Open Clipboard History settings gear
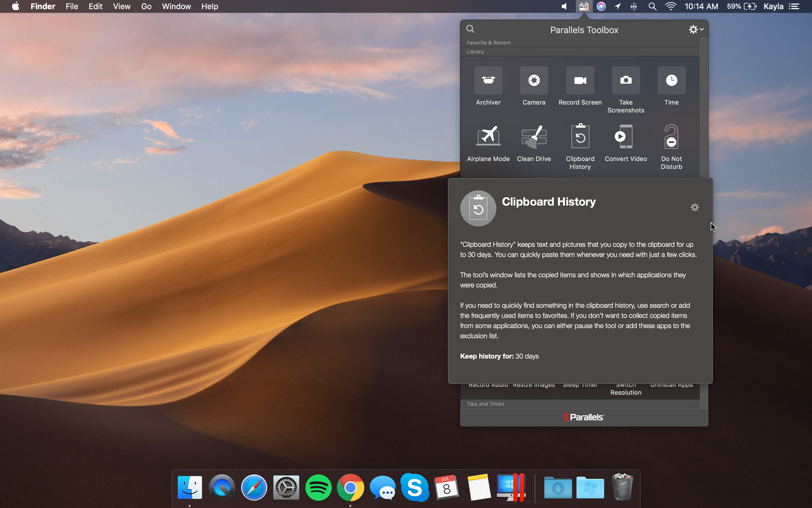This screenshot has height=508, width=812. click(695, 207)
